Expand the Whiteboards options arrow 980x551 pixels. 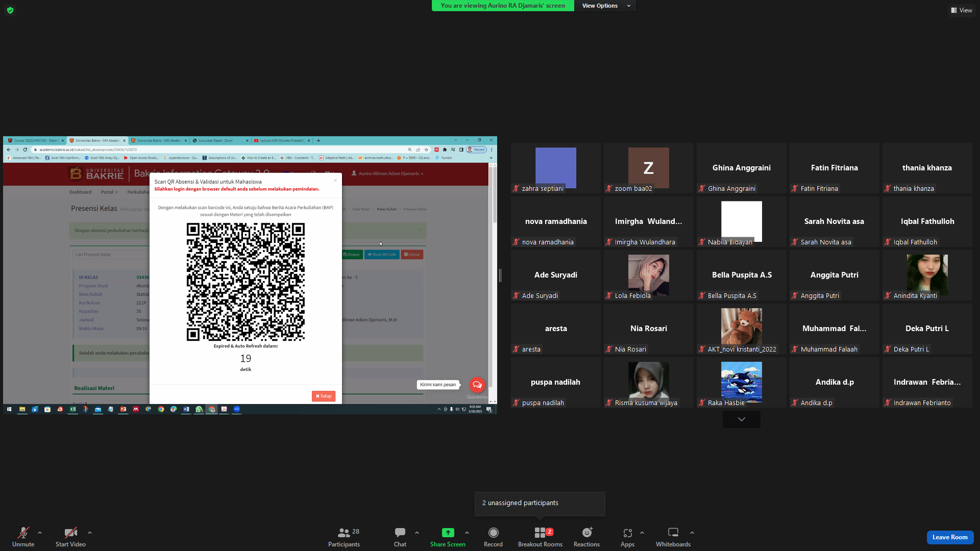click(692, 533)
